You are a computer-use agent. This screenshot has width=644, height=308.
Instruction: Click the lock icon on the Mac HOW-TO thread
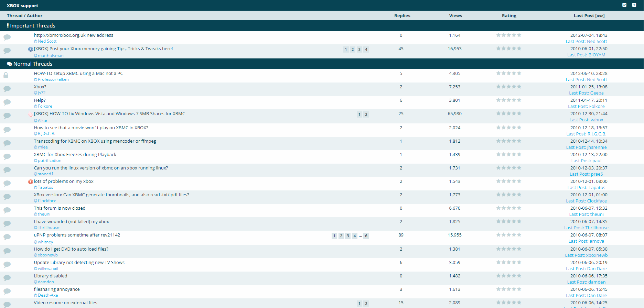click(6, 75)
